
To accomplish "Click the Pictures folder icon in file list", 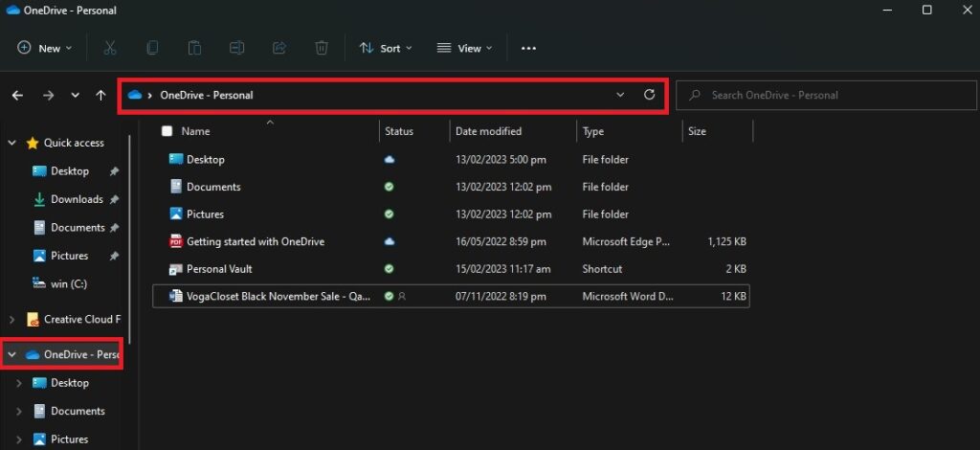I will [x=176, y=214].
